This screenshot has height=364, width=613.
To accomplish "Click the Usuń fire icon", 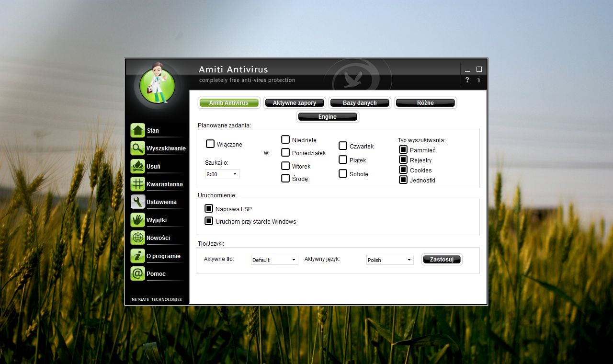I will [138, 166].
